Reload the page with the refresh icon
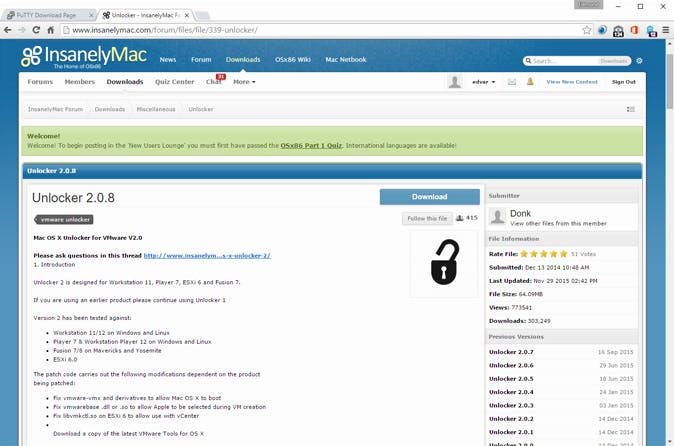This screenshot has width=674, height=446. [x=36, y=30]
